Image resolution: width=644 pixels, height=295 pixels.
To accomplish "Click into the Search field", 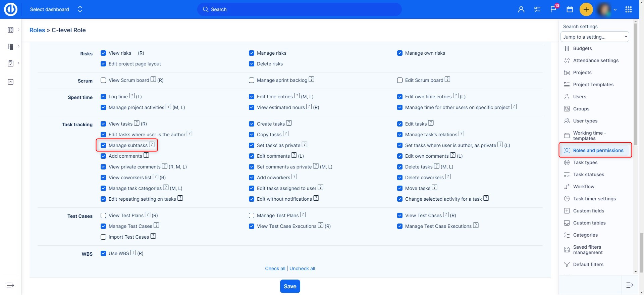I will [299, 9].
